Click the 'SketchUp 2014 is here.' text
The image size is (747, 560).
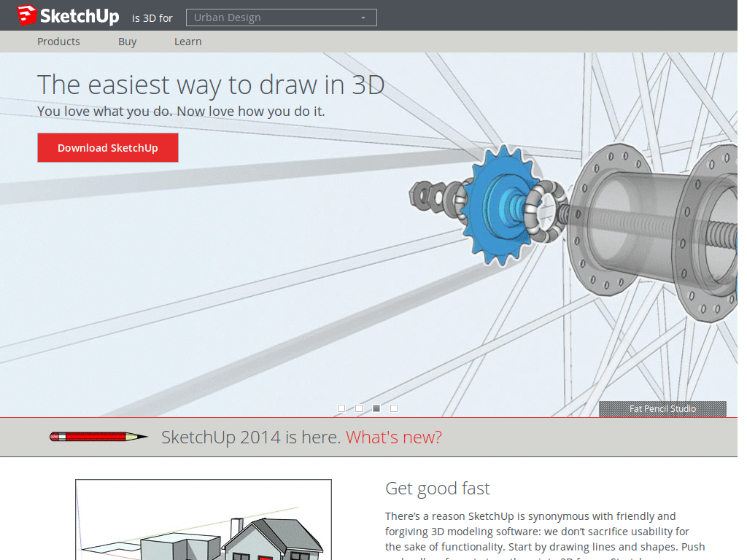(251, 437)
